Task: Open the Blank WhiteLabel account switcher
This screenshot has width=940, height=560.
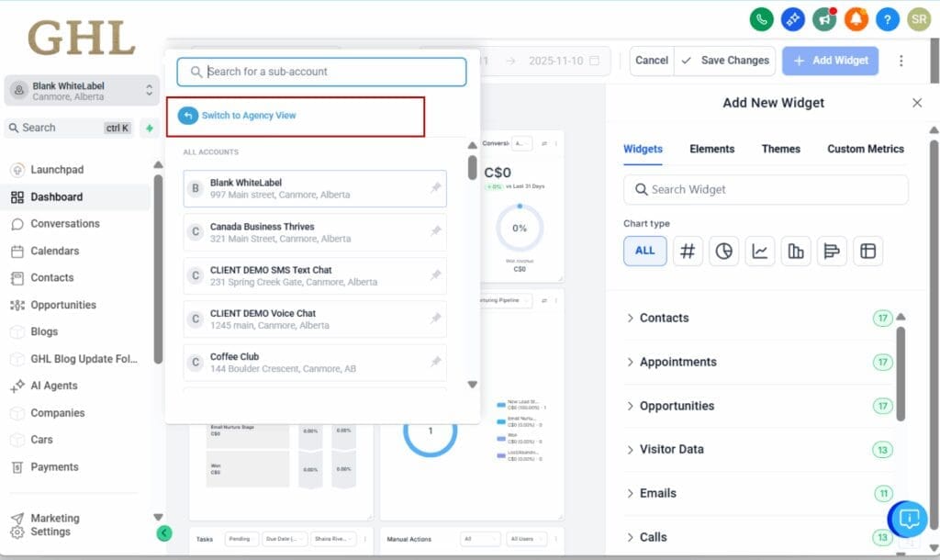Action: point(82,91)
